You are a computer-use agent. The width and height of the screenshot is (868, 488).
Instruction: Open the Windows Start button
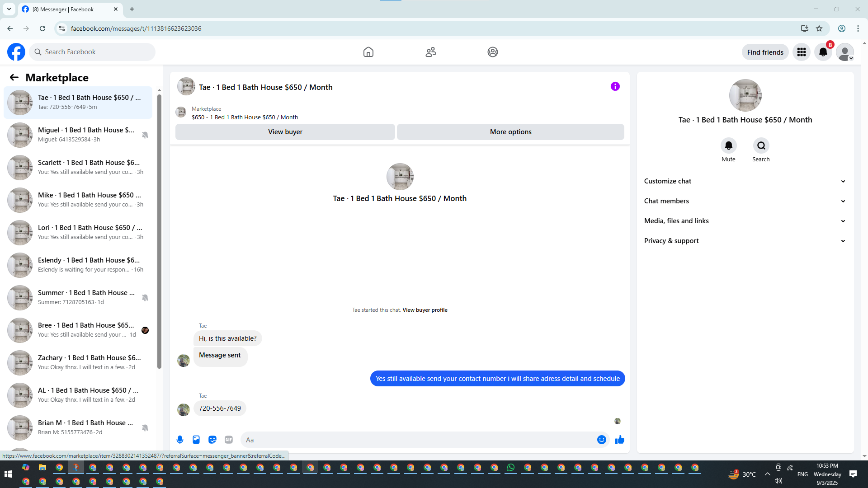(8, 474)
